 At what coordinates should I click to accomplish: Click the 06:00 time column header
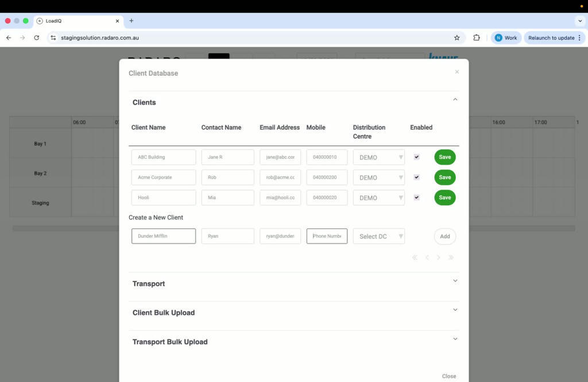click(x=79, y=122)
